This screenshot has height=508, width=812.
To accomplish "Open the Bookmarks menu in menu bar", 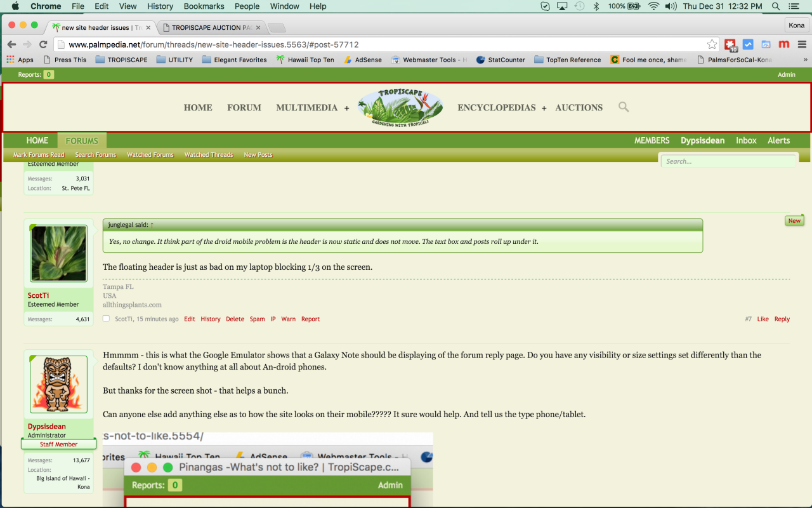I will tap(204, 6).
